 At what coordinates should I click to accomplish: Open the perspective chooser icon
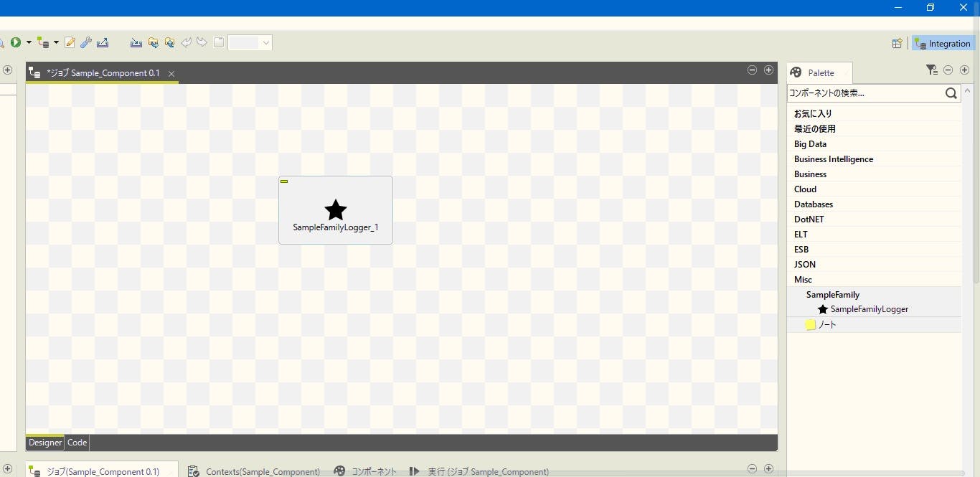pyautogui.click(x=897, y=44)
